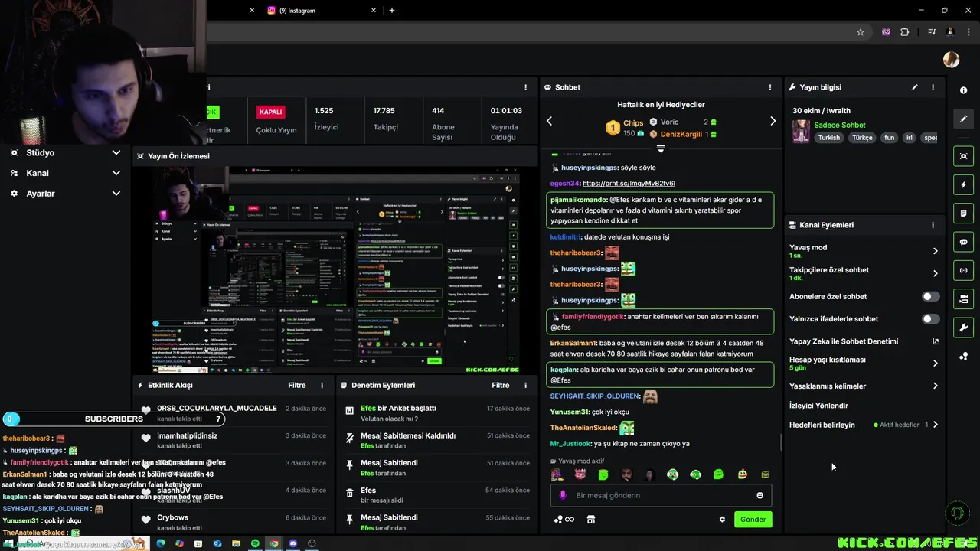Open Filtre in Denetim Eylemleri panel
Viewport: 980px width, 551px height.
coord(500,386)
